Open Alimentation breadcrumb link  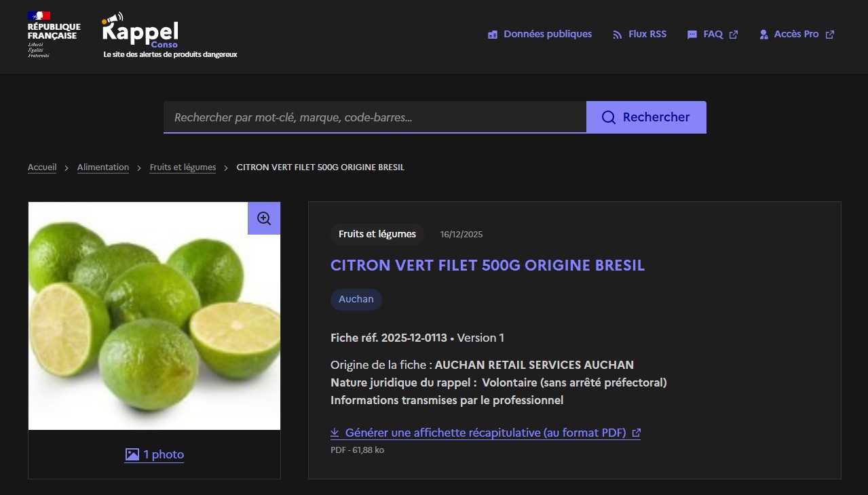point(103,167)
